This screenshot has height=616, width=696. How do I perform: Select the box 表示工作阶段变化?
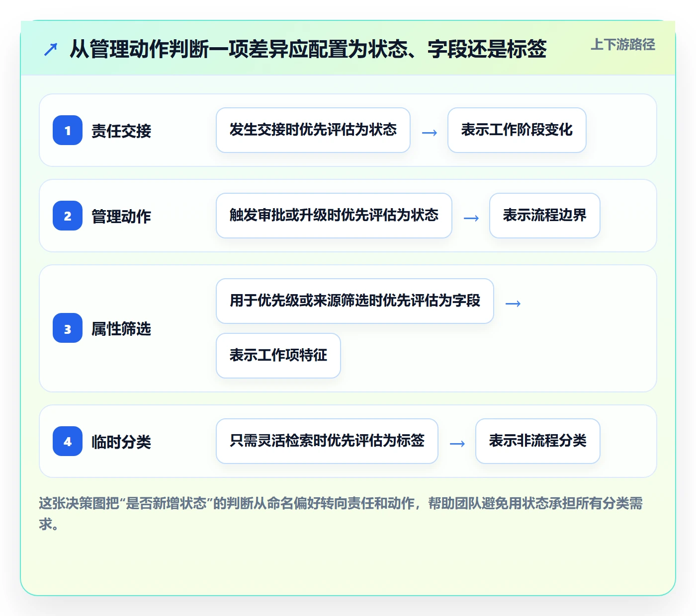click(517, 130)
